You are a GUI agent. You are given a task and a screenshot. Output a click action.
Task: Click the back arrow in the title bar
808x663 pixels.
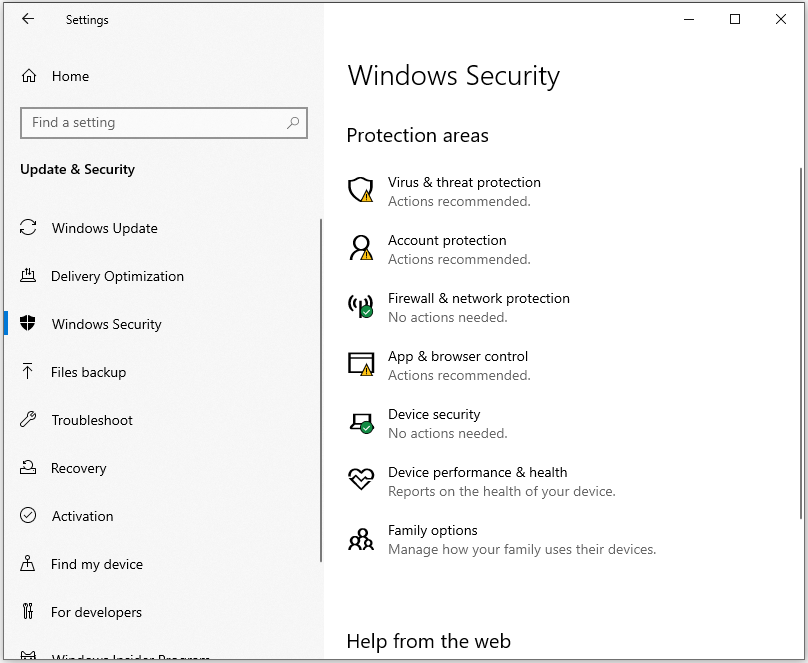pyautogui.click(x=28, y=19)
